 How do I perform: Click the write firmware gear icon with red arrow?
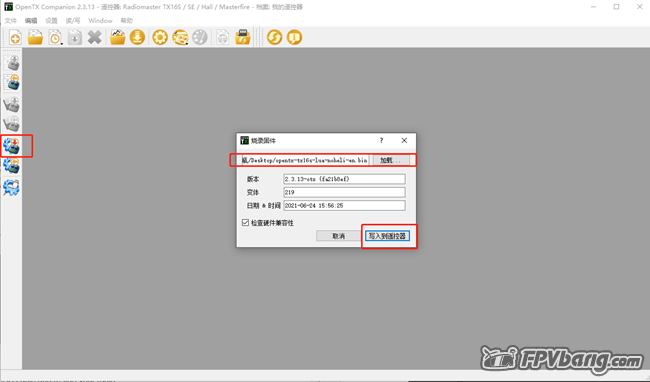tap(12, 146)
